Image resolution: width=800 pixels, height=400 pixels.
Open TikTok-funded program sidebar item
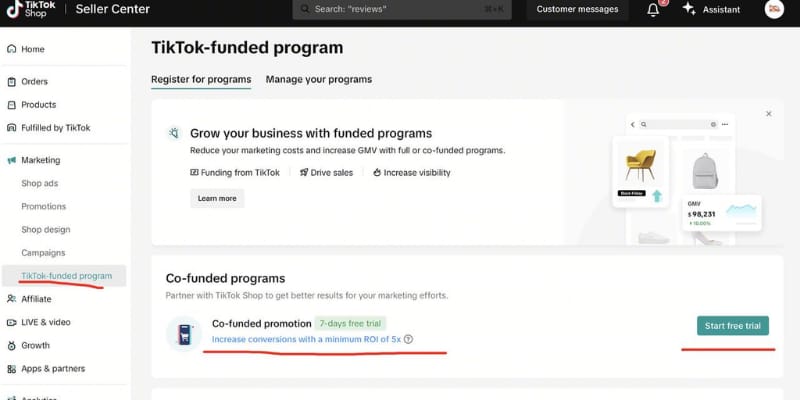click(x=66, y=276)
